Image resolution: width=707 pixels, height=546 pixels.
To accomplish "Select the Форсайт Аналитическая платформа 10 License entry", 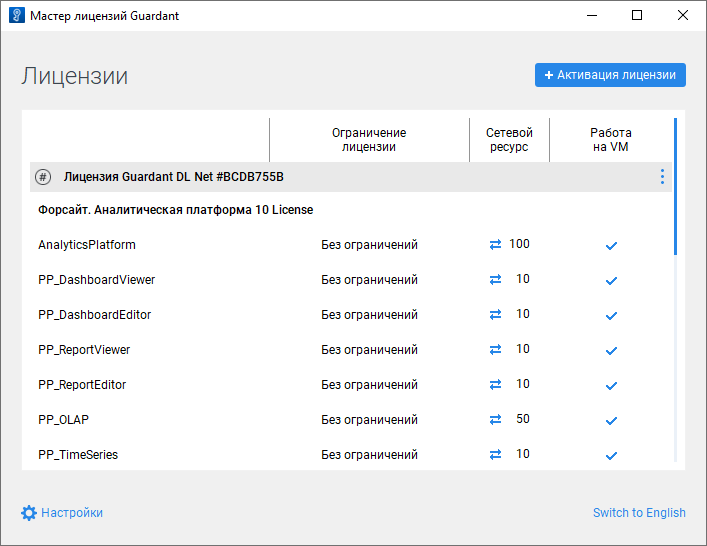I will click(176, 210).
